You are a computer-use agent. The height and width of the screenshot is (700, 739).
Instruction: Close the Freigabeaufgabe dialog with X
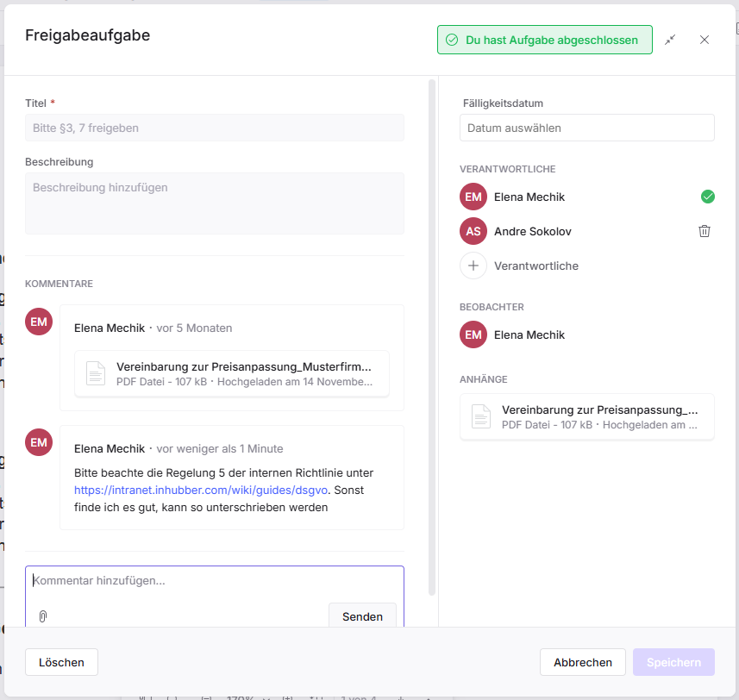click(x=705, y=40)
